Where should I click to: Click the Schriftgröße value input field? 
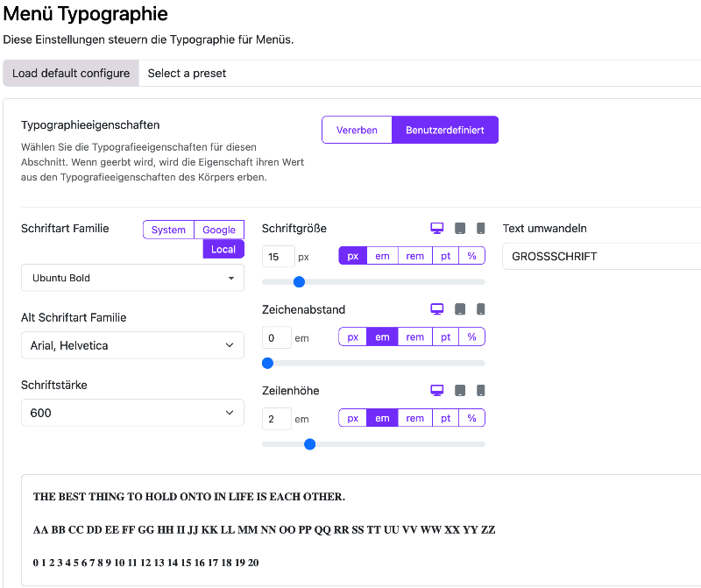277,257
